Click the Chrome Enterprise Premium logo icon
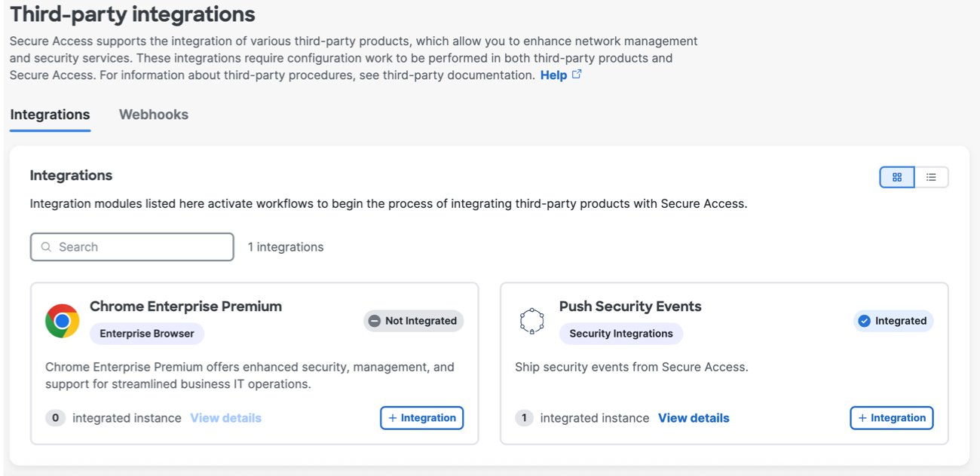The width and height of the screenshot is (980, 476). pos(62,319)
